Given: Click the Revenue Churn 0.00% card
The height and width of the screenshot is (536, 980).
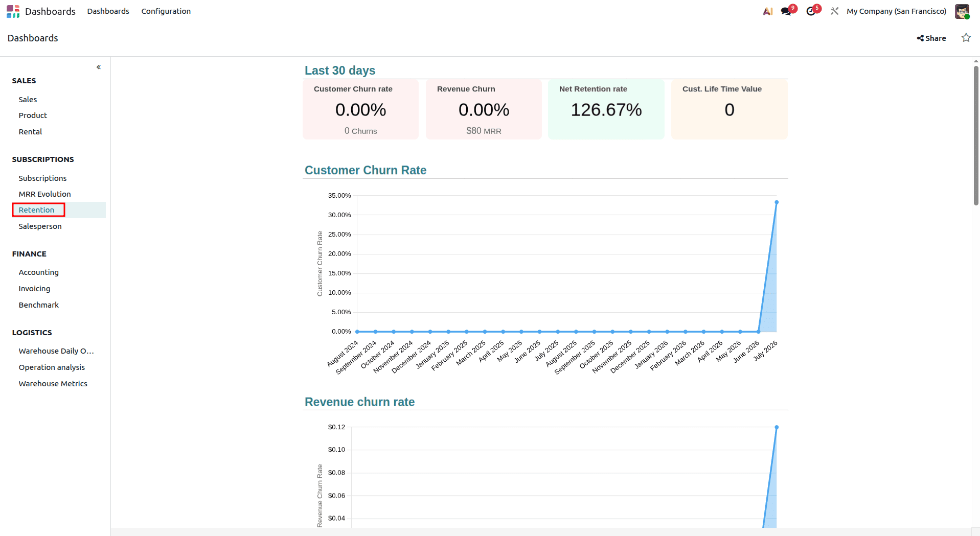Looking at the screenshot, I should click(x=484, y=109).
